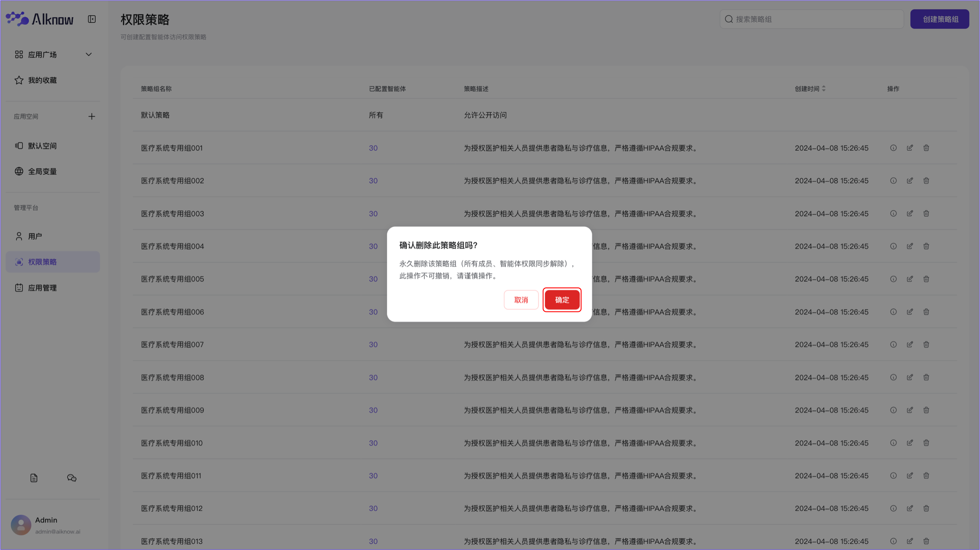The image size is (980, 550).
Task: Focus the 搜索策略组 search field
Action: pos(813,19)
